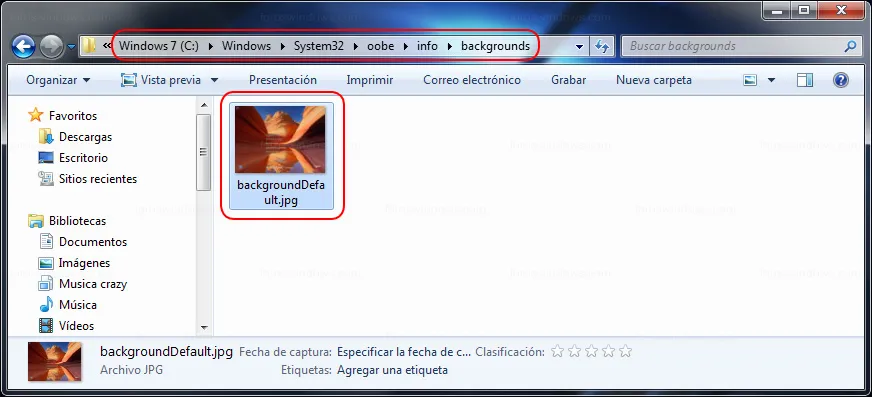872x397 pixels.
Task: Set rating with the fifth star
Action: coord(626,351)
